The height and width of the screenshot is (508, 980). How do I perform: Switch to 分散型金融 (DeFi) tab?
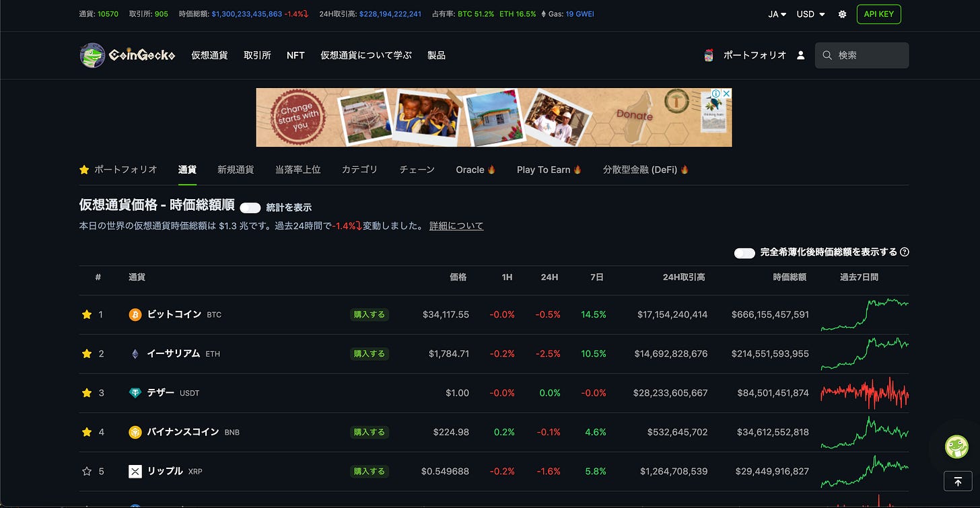point(646,170)
